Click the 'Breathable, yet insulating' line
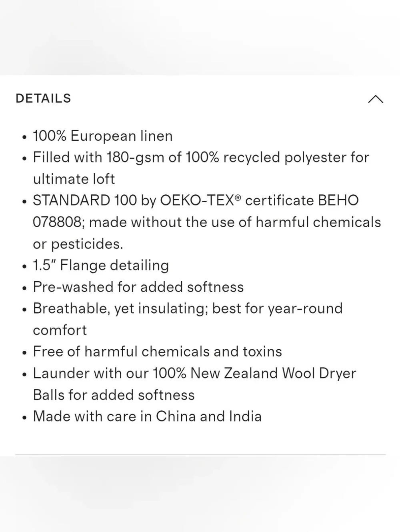Viewport: 400px width, 532px height. pyautogui.click(x=188, y=309)
